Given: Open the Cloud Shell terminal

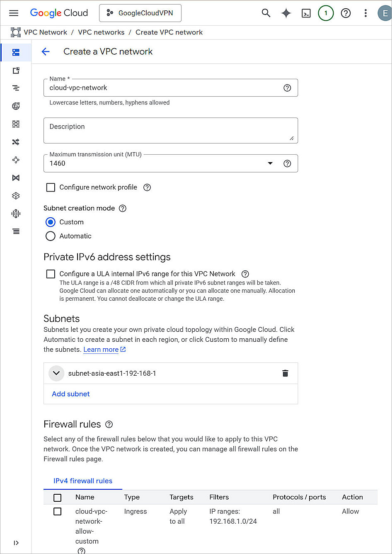Looking at the screenshot, I should click(306, 13).
